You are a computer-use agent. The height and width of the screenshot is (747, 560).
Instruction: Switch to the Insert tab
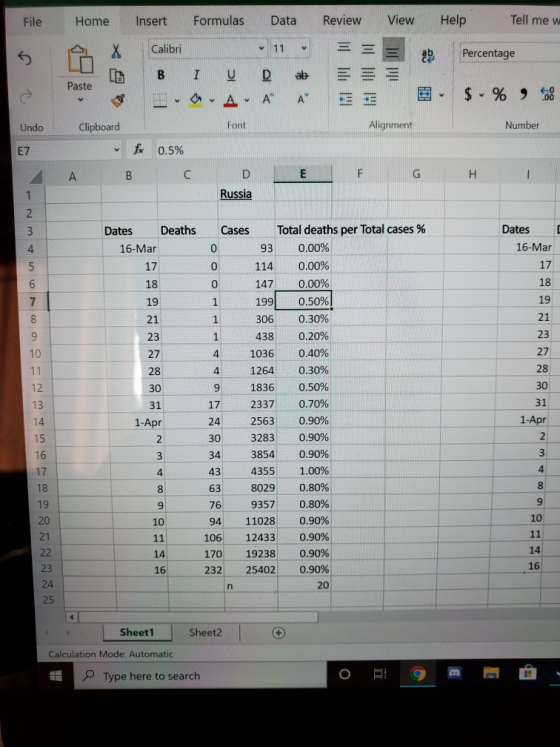point(151,20)
